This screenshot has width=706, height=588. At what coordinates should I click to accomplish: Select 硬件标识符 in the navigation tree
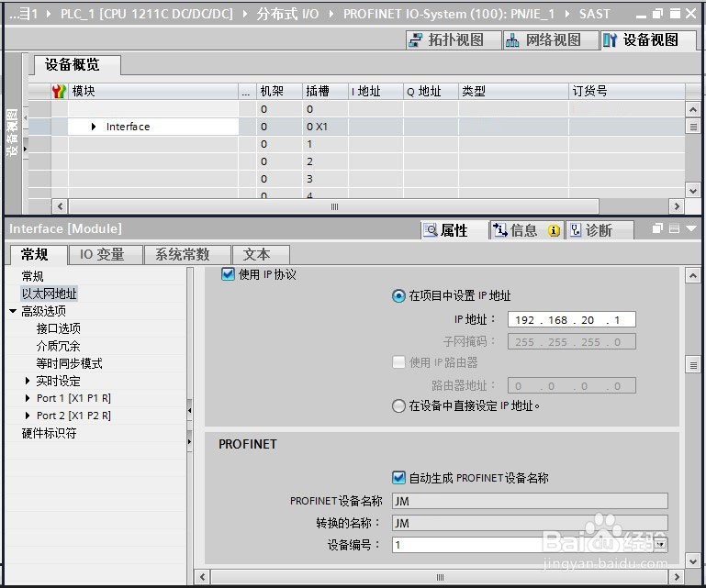tap(49, 433)
